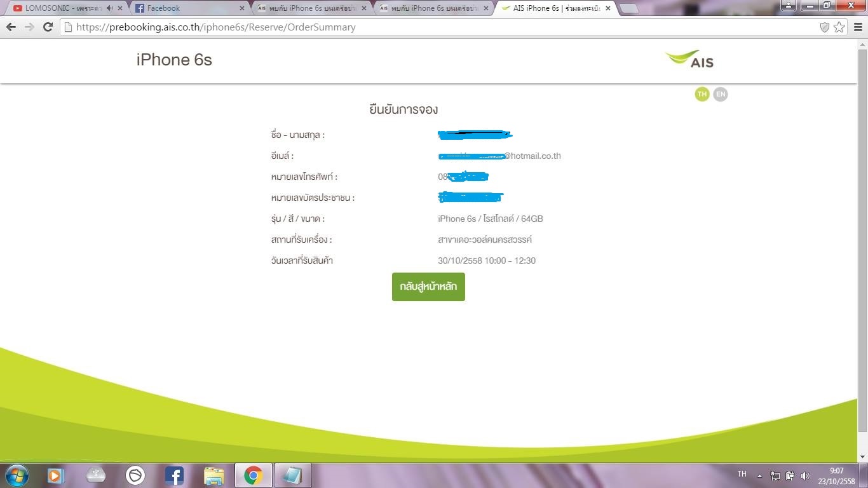Screen dimensions: 868x488
Task: Close the Facebook tab
Action: click(x=241, y=8)
